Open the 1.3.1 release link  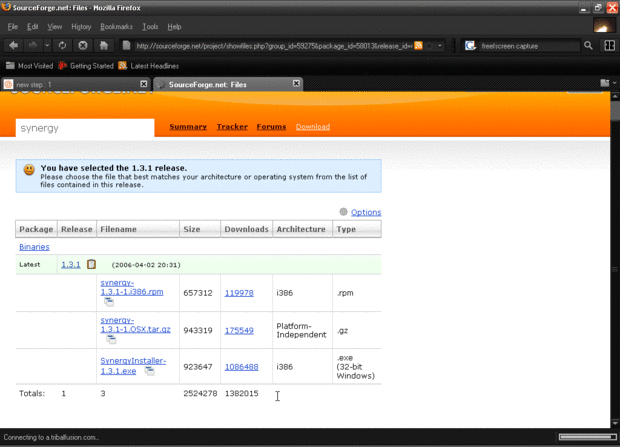(71, 264)
